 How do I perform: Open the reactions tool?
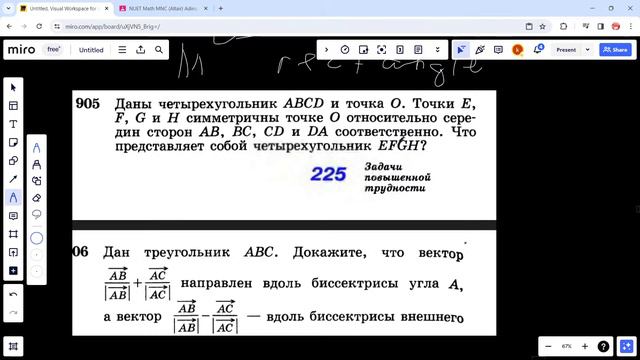[480, 50]
